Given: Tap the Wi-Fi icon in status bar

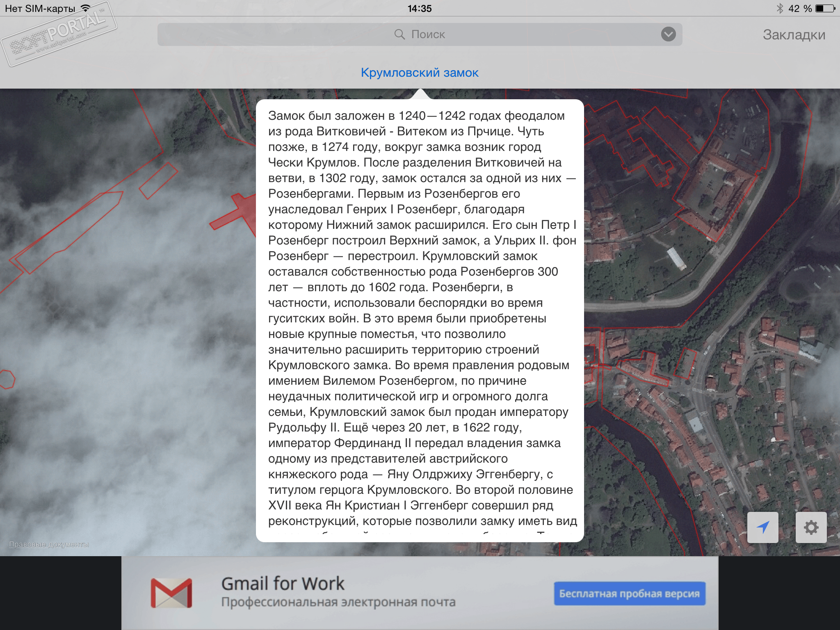Looking at the screenshot, I should 86,8.
